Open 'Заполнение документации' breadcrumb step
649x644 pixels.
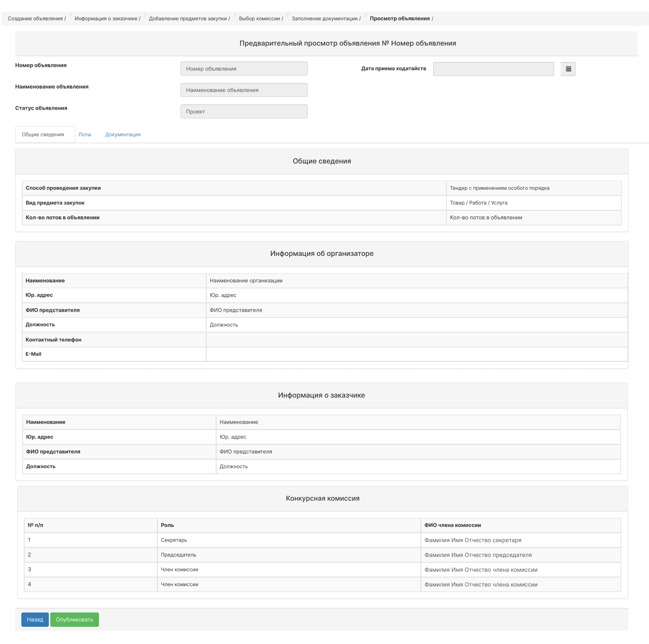(325, 18)
